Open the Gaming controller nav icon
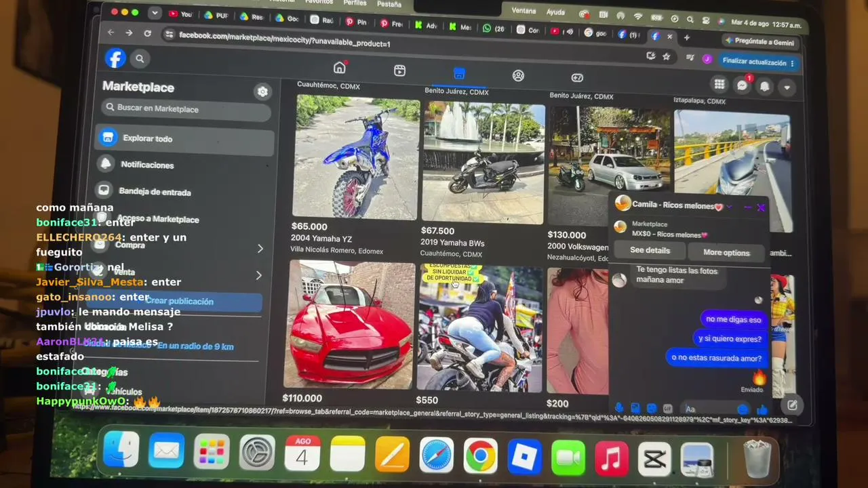 (577, 78)
